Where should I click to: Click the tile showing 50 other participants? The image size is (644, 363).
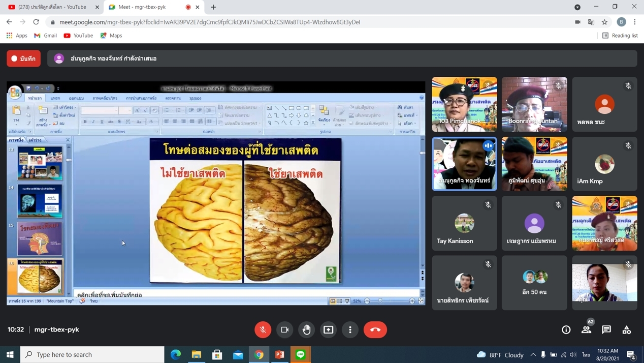(x=534, y=283)
